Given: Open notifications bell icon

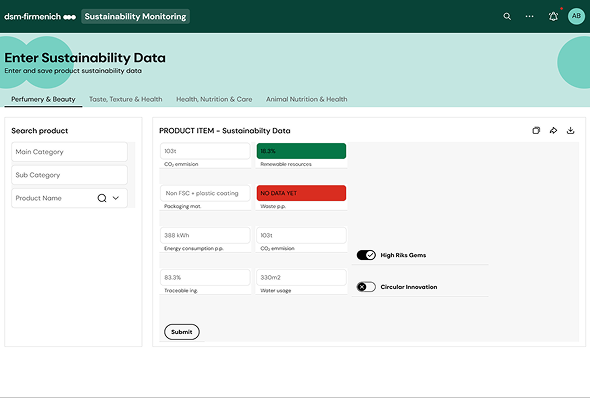Looking at the screenshot, I should (553, 16).
